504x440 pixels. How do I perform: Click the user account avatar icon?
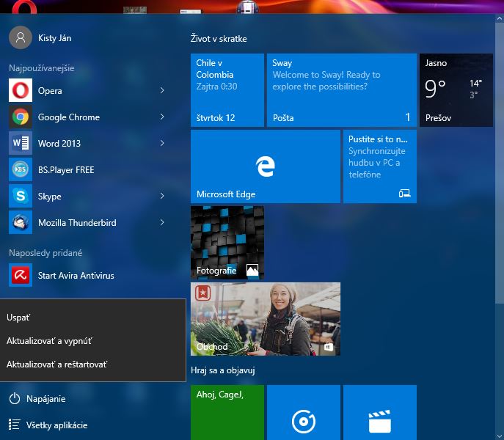pos(21,37)
